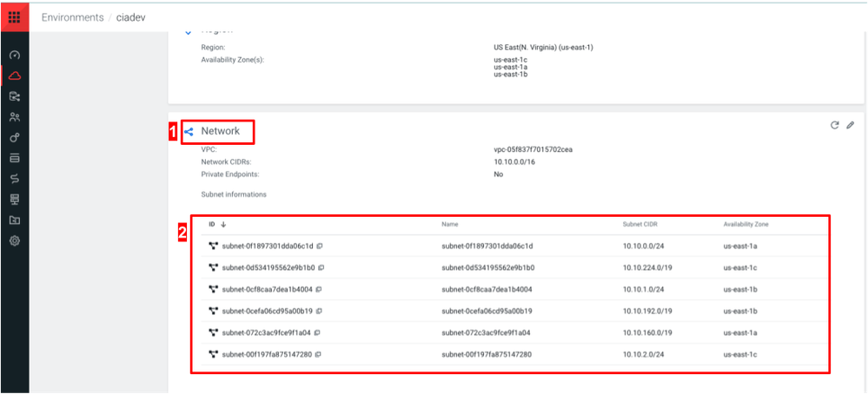The image size is (868, 394).
Task: Select row subnet-0cefa06cd95a00b19
Action: 514,311
